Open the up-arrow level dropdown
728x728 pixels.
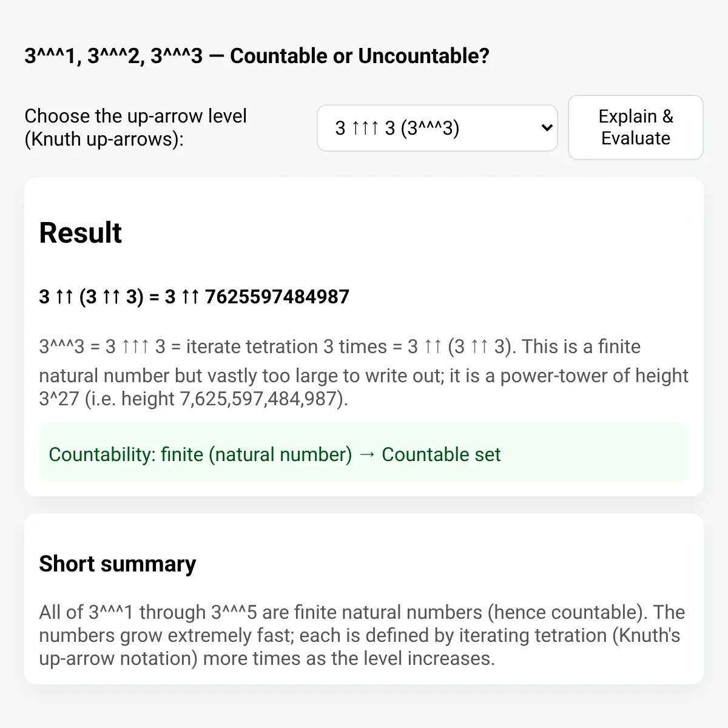[437, 128]
